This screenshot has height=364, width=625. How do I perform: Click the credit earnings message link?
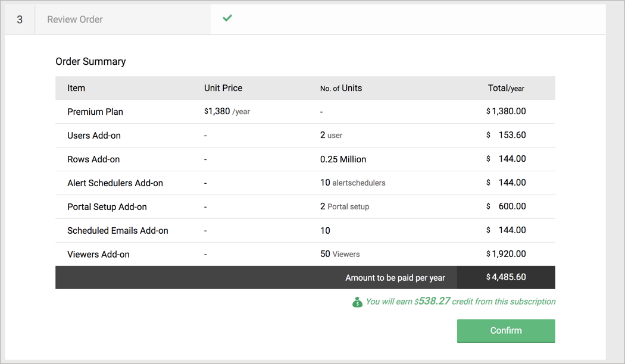(x=460, y=302)
